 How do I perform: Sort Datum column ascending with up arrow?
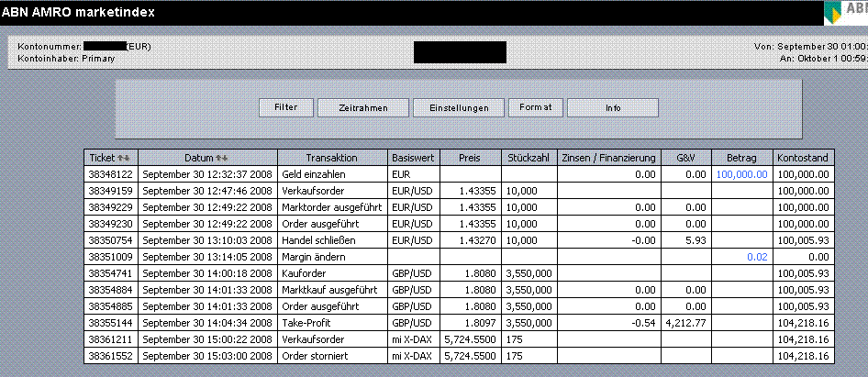click(x=219, y=159)
